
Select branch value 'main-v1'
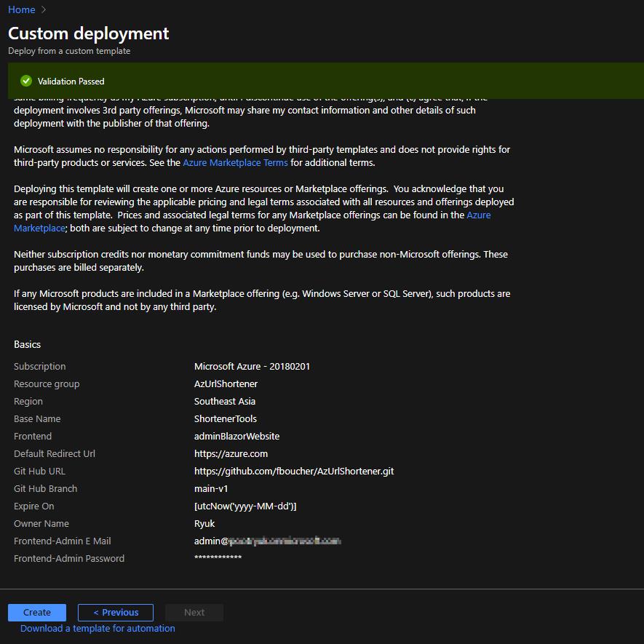tap(211, 489)
